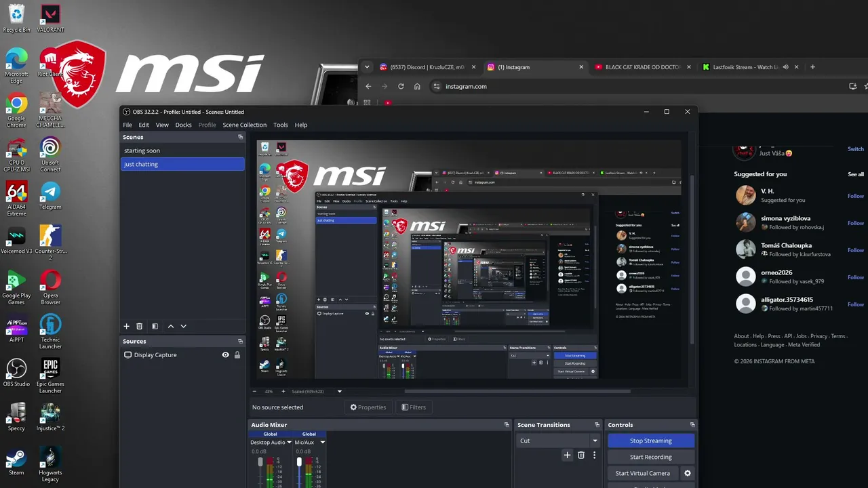Open the Docks menu in OBS
Viewport: 868px width, 488px height.
click(183, 125)
